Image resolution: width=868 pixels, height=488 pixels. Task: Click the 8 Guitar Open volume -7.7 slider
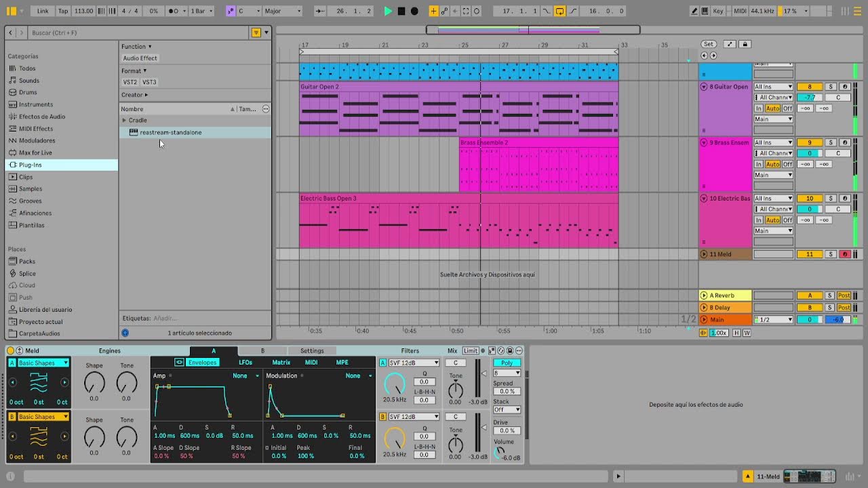tap(809, 98)
